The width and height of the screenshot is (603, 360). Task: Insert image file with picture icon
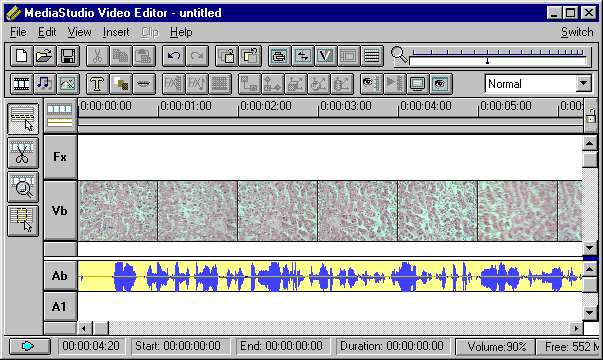(x=68, y=83)
